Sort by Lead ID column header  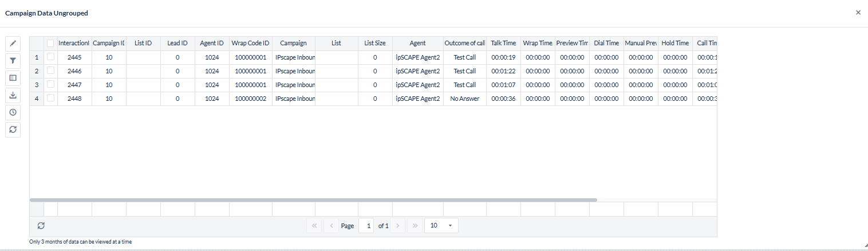pyautogui.click(x=177, y=43)
